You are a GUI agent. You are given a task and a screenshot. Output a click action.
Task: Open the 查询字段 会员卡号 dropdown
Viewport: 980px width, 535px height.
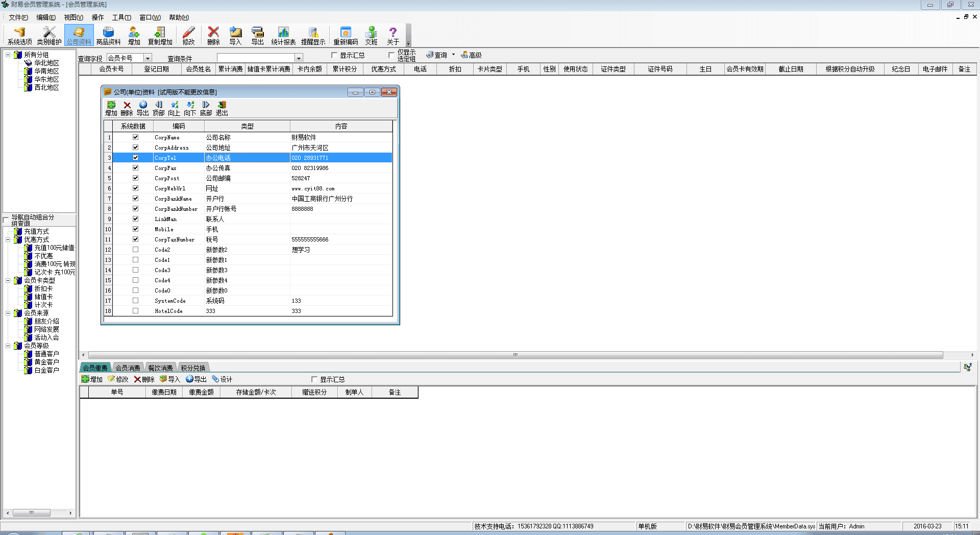pos(148,58)
